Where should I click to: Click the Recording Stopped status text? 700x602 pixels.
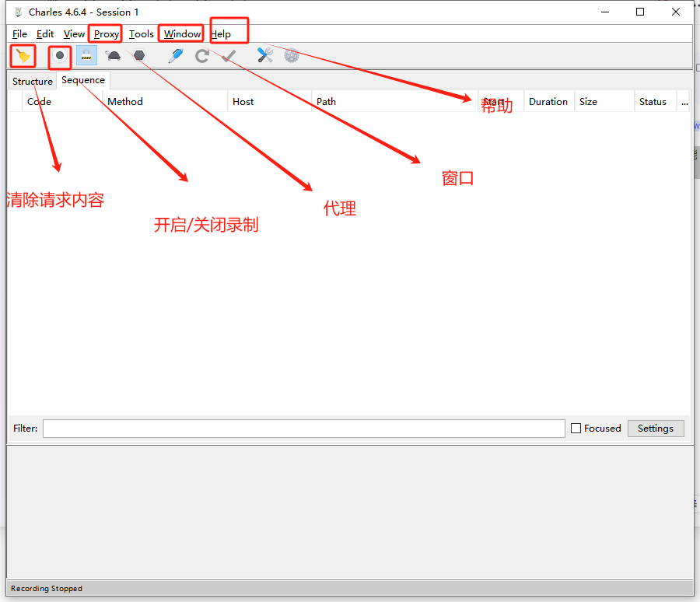tap(47, 588)
